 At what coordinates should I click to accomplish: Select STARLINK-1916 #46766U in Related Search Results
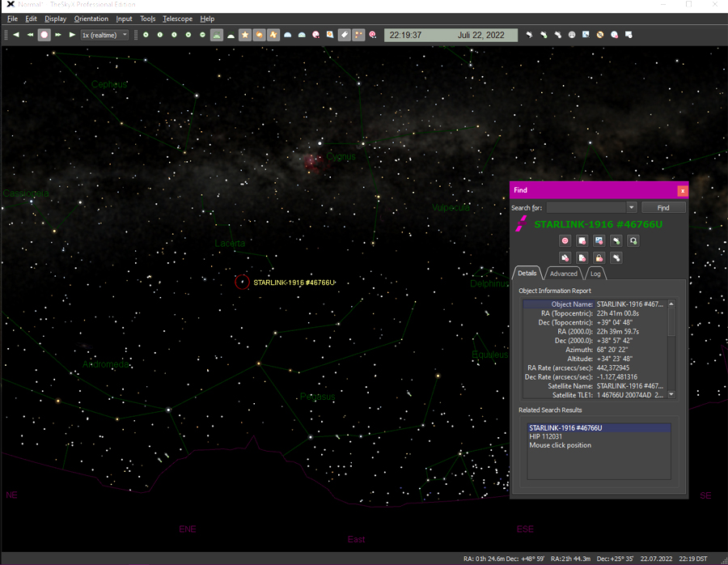click(599, 428)
